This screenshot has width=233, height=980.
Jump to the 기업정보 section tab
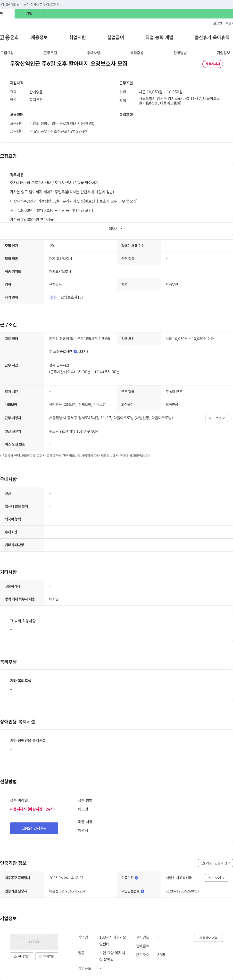pyautogui.click(x=223, y=53)
